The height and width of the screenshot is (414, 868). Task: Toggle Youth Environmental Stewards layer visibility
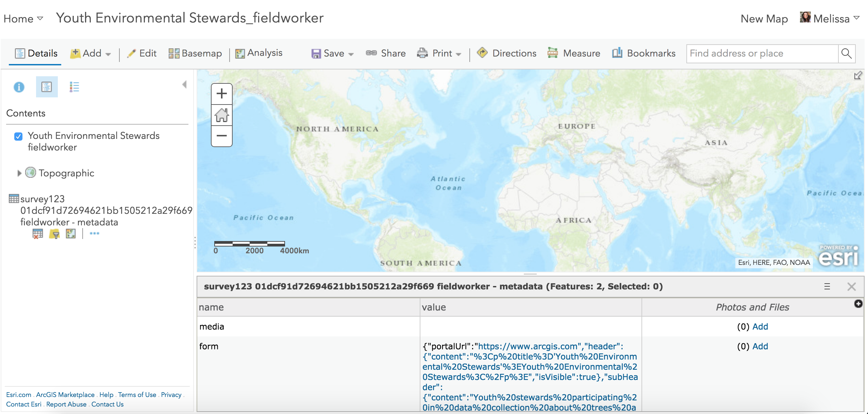tap(18, 137)
